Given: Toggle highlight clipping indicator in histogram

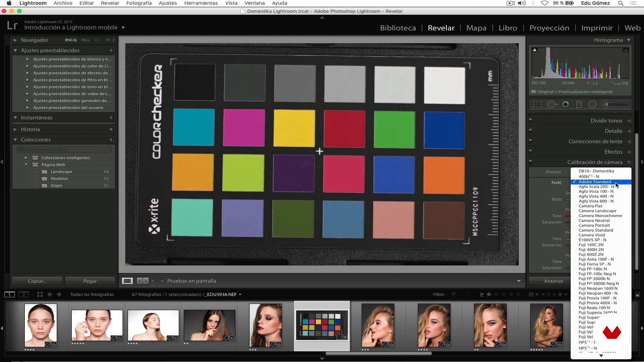Looking at the screenshot, I should pos(626,50).
